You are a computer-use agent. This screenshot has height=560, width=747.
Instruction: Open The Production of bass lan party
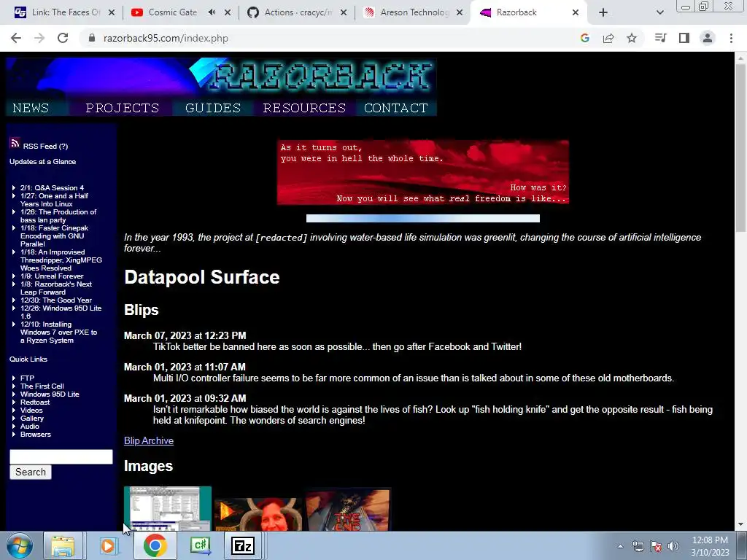58,216
